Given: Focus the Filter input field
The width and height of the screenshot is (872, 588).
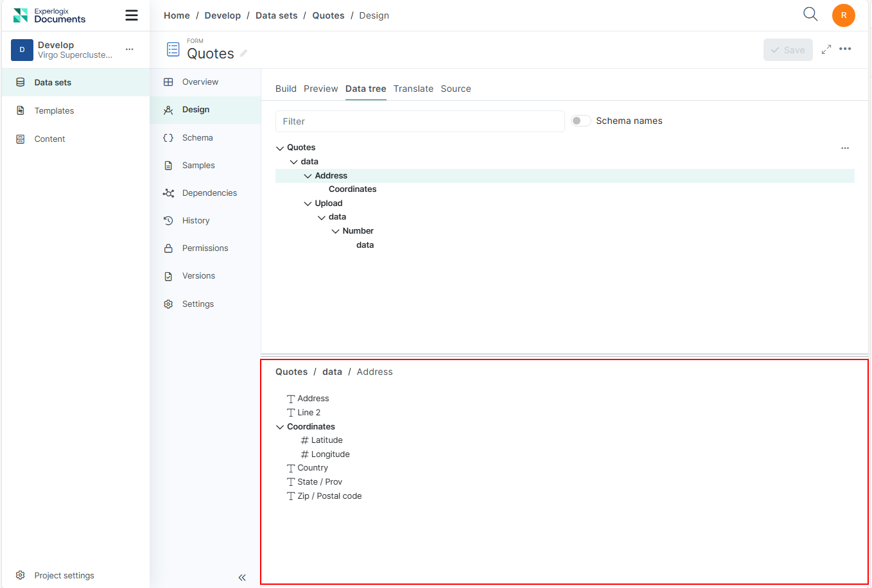Looking at the screenshot, I should (x=420, y=121).
